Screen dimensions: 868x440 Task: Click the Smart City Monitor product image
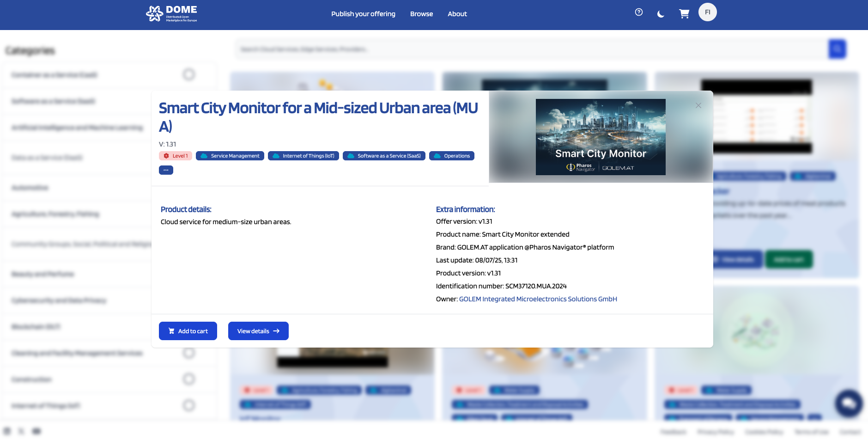601,137
